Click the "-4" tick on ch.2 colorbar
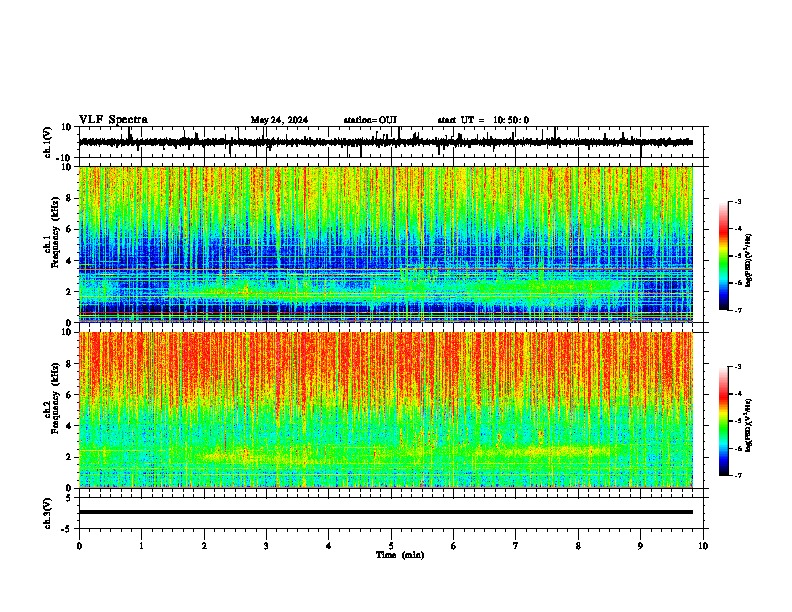This screenshot has height=612, width=792. pos(737,394)
